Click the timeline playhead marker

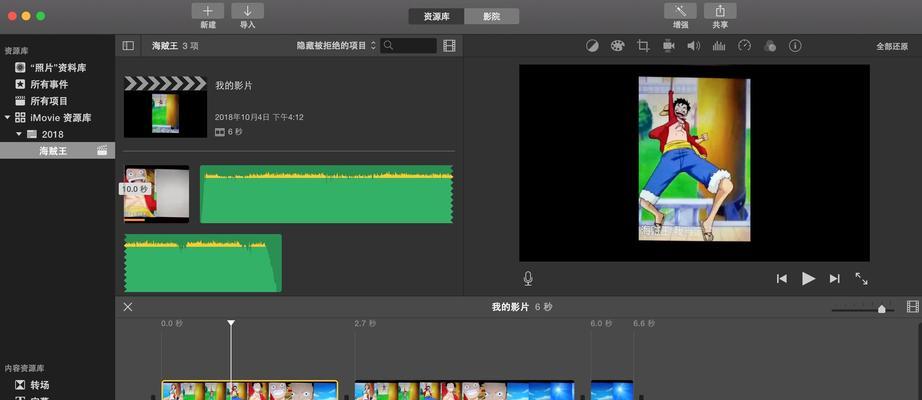click(x=231, y=323)
